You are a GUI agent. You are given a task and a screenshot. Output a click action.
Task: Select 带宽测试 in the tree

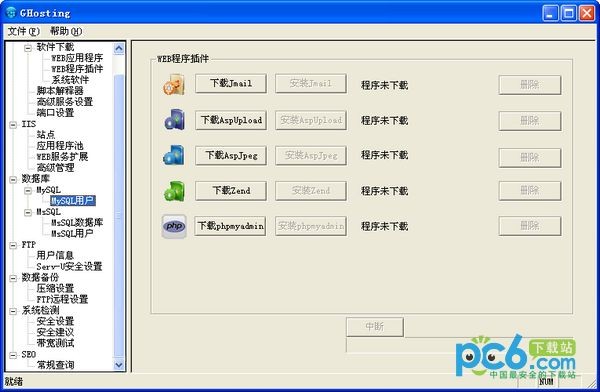55,343
